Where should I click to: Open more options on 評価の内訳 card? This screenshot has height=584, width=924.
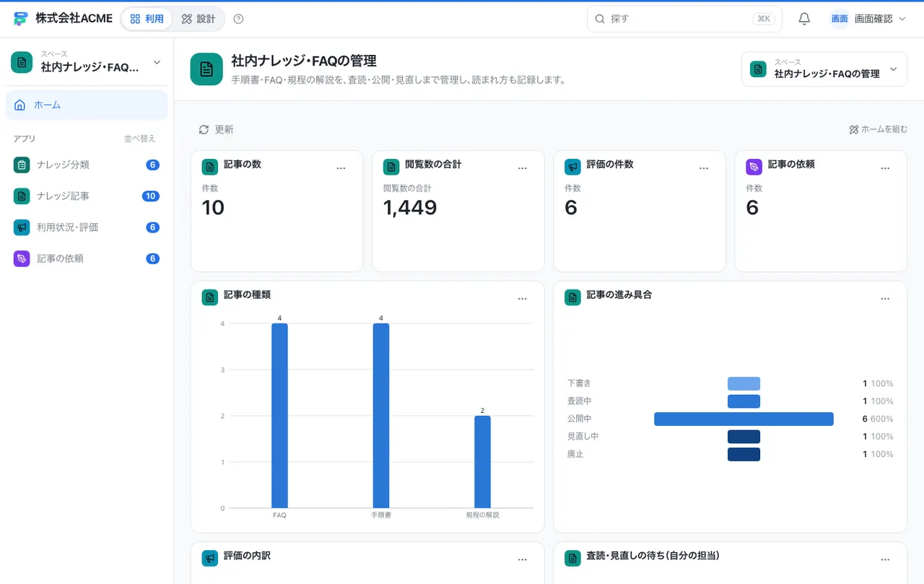tap(523, 559)
